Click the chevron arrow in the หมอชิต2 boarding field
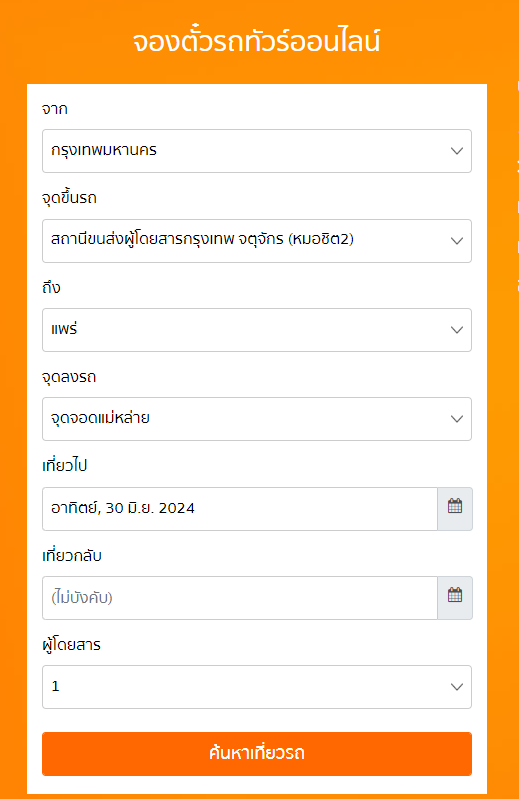The width and height of the screenshot is (519, 799). click(x=457, y=241)
